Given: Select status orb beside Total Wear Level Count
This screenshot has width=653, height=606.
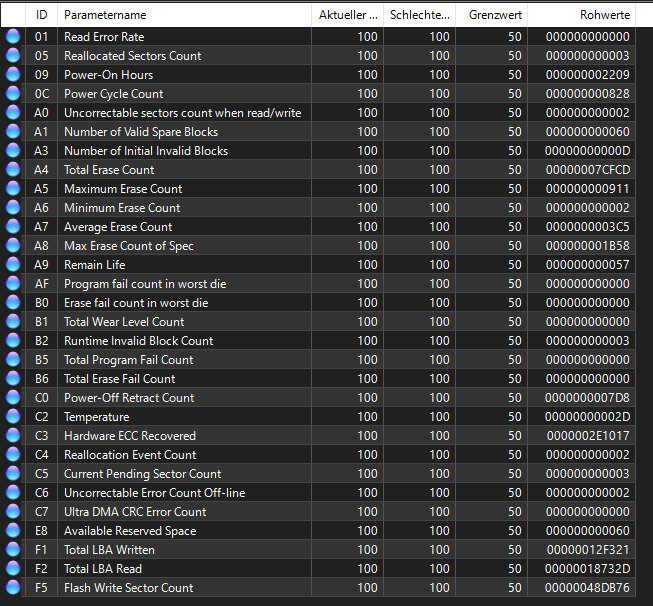Looking at the screenshot, I should 13,322.
